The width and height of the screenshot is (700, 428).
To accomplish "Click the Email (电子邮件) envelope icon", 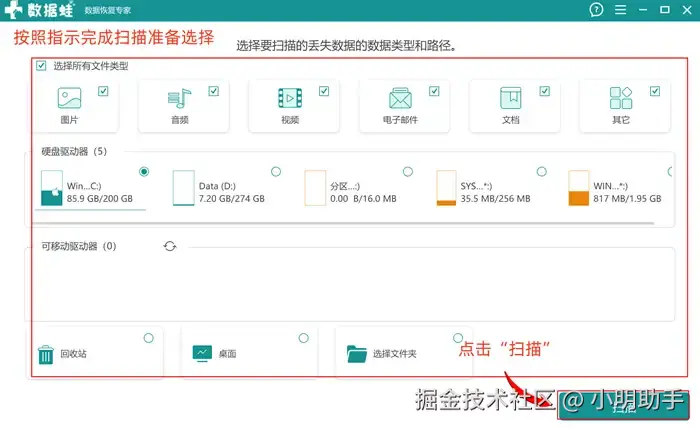I will coord(400,98).
